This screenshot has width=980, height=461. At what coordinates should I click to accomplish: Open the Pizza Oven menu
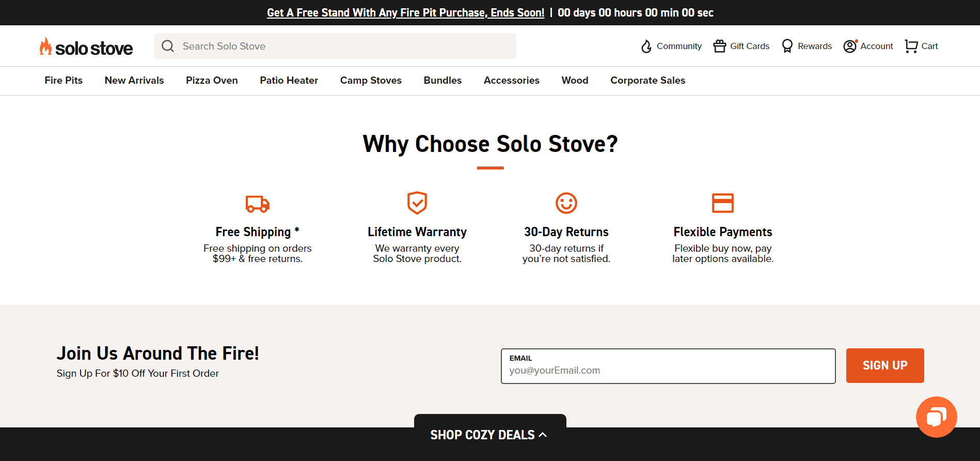(x=212, y=80)
